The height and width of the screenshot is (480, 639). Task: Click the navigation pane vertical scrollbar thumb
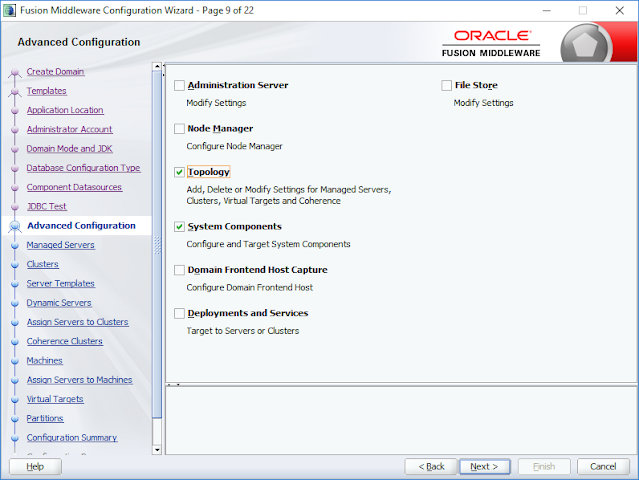click(x=157, y=244)
